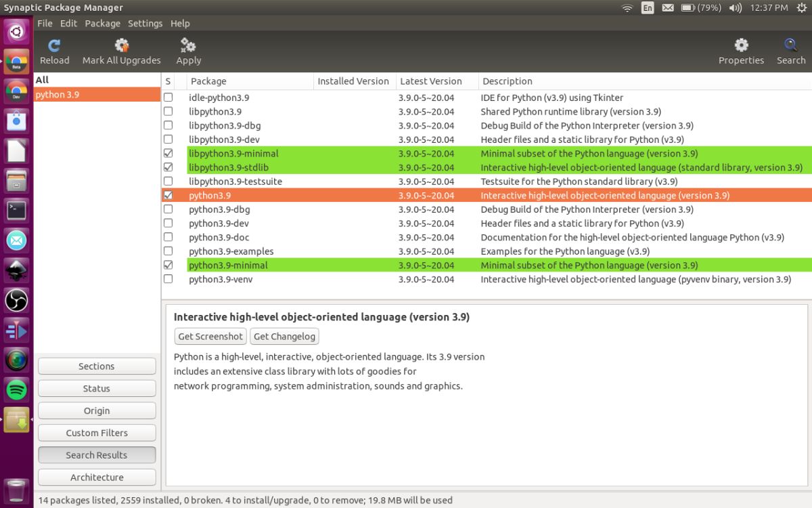
Task: Open Ubuntu Software store icon in dock
Action: (x=16, y=121)
